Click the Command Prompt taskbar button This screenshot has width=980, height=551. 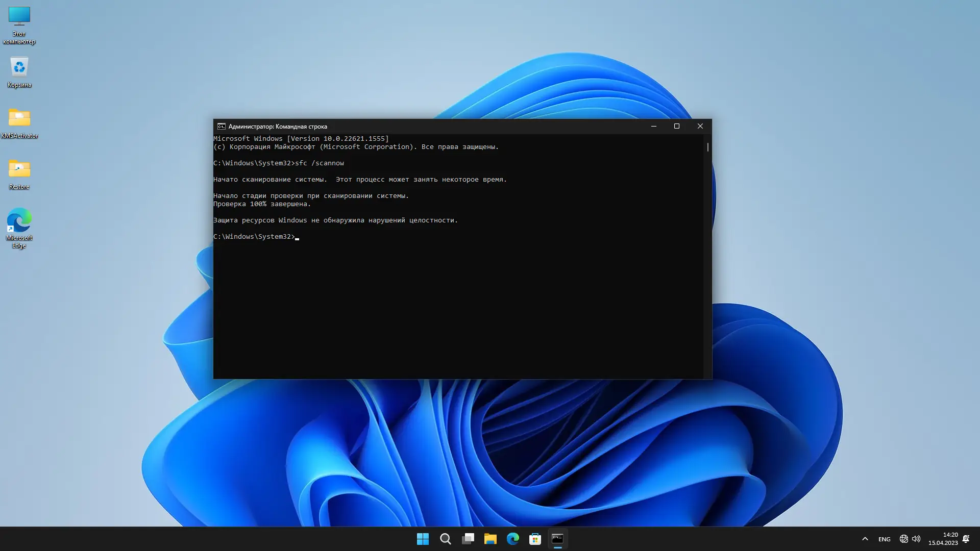pos(557,539)
